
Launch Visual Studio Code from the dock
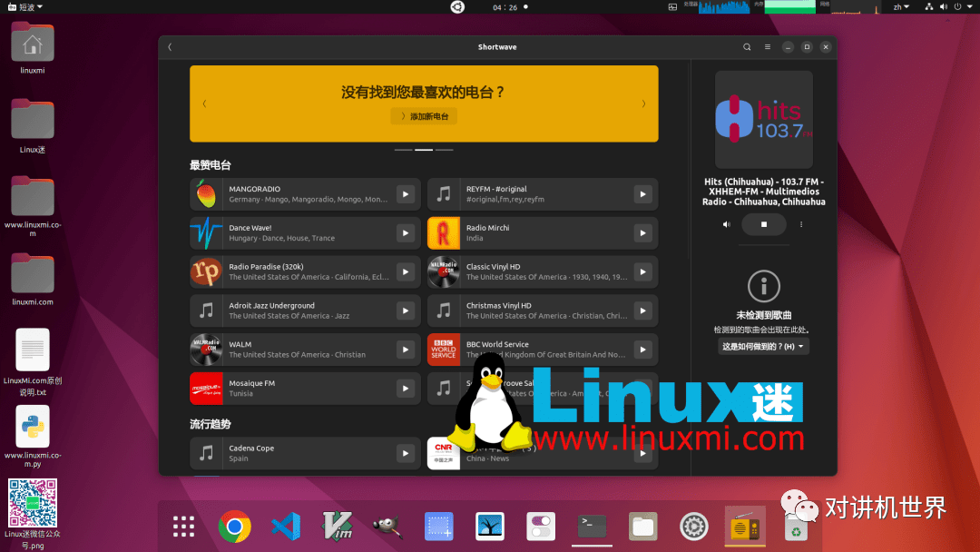[x=286, y=527]
